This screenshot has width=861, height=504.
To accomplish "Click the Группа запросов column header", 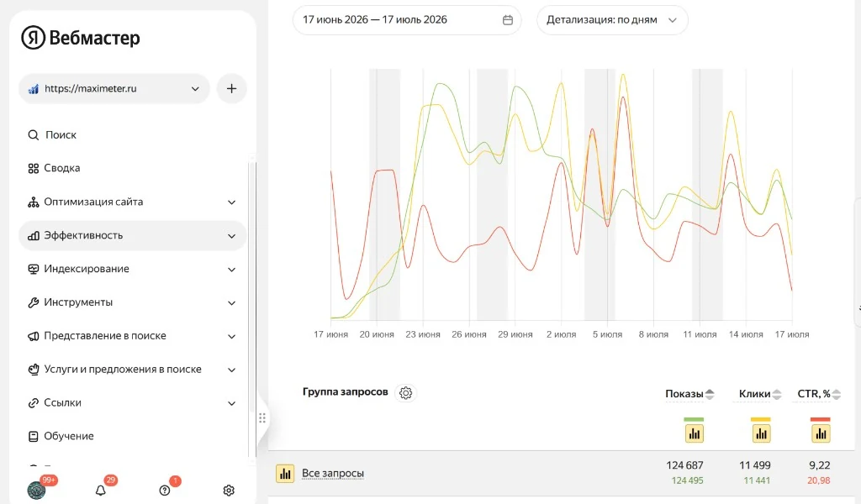I will coord(345,391).
